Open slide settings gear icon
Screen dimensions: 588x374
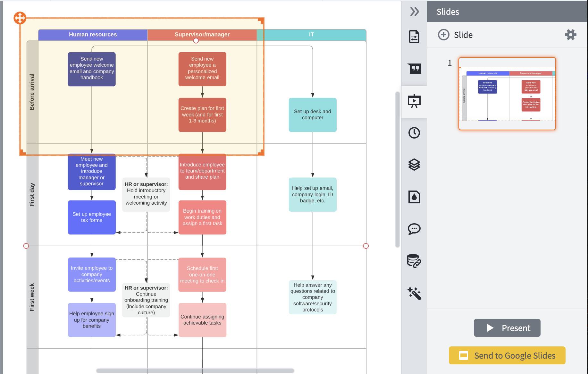[x=571, y=35]
